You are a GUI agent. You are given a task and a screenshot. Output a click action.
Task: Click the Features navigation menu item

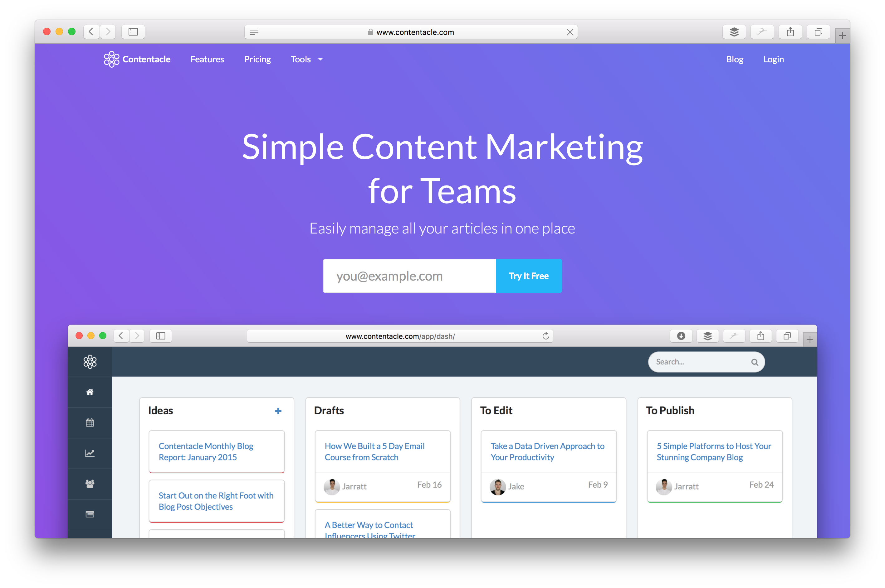[207, 59]
